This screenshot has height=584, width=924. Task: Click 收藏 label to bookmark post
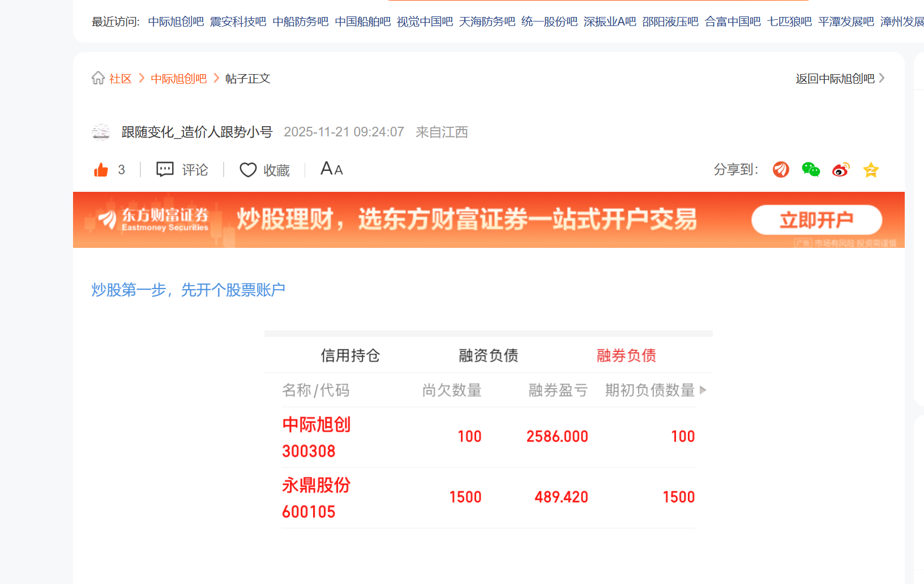[x=277, y=170]
